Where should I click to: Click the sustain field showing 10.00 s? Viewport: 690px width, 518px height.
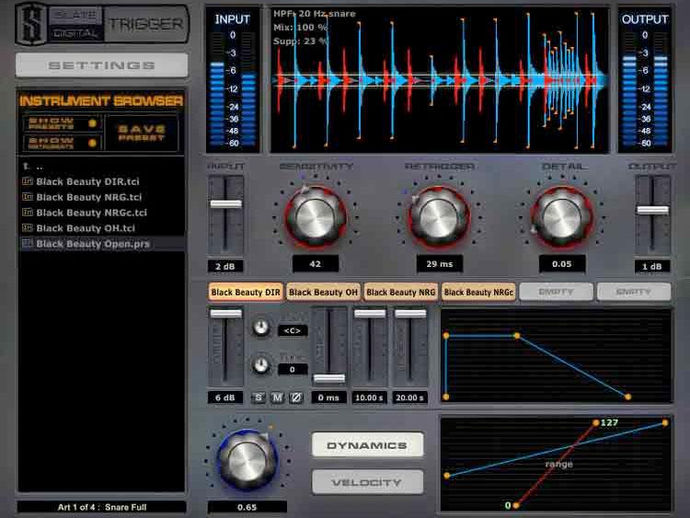(369, 398)
